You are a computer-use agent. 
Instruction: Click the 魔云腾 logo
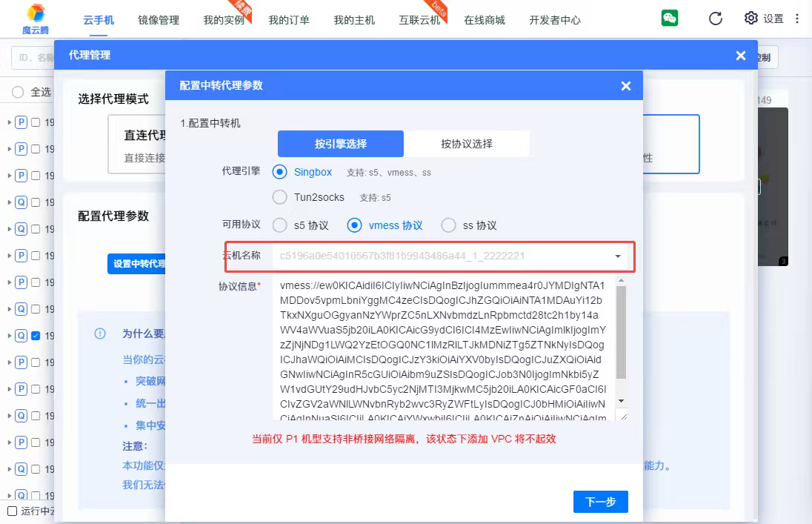point(35,19)
